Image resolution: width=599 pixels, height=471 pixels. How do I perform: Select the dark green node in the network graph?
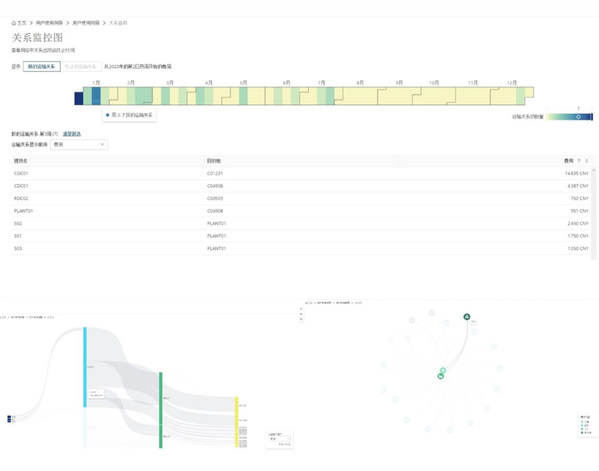pos(466,317)
